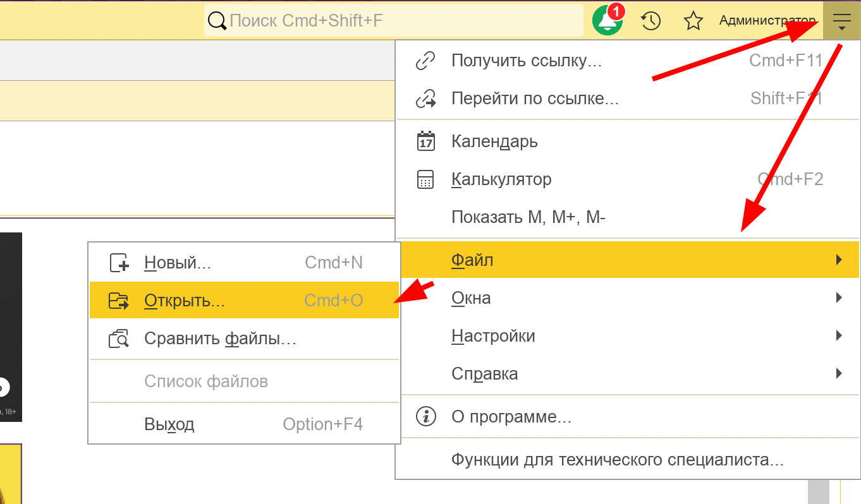The height and width of the screenshot is (504, 861).
Task: Choose Перейти по ссылке... menu item
Action: (626, 99)
